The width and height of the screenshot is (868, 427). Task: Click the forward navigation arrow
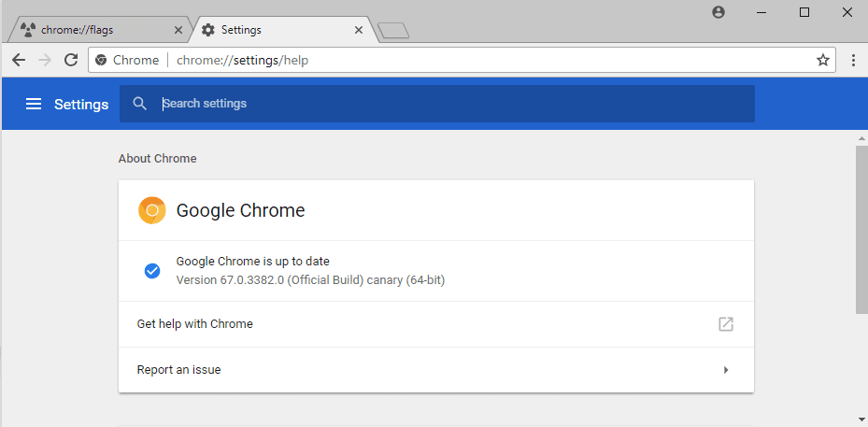coord(45,60)
